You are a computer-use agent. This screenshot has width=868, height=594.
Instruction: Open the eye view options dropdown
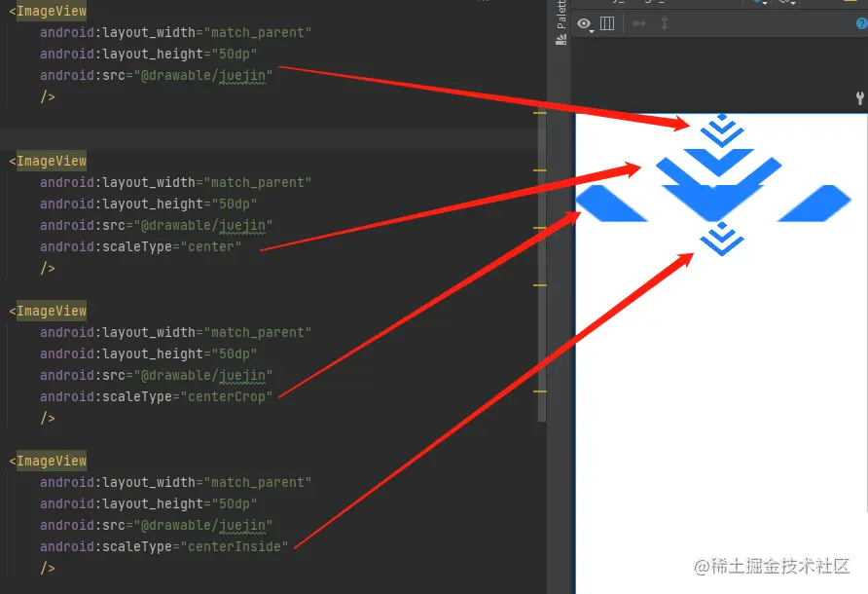point(585,23)
